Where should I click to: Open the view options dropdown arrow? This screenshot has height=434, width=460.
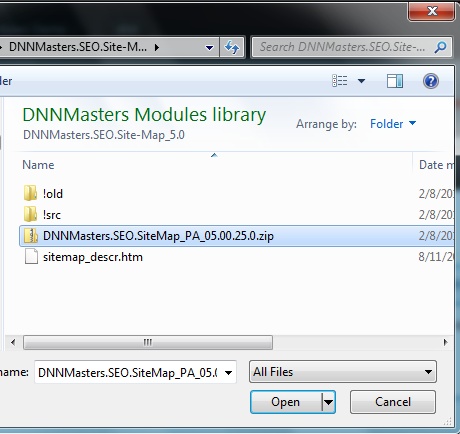pyautogui.click(x=361, y=81)
